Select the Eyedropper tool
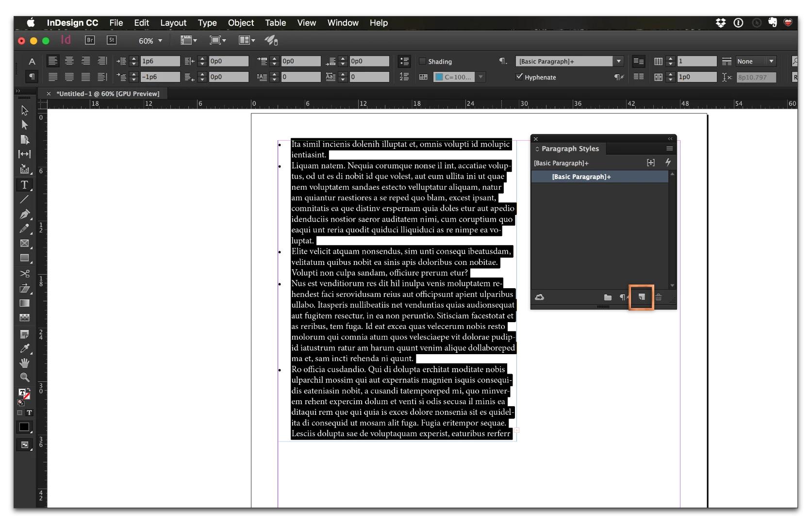 [24, 348]
